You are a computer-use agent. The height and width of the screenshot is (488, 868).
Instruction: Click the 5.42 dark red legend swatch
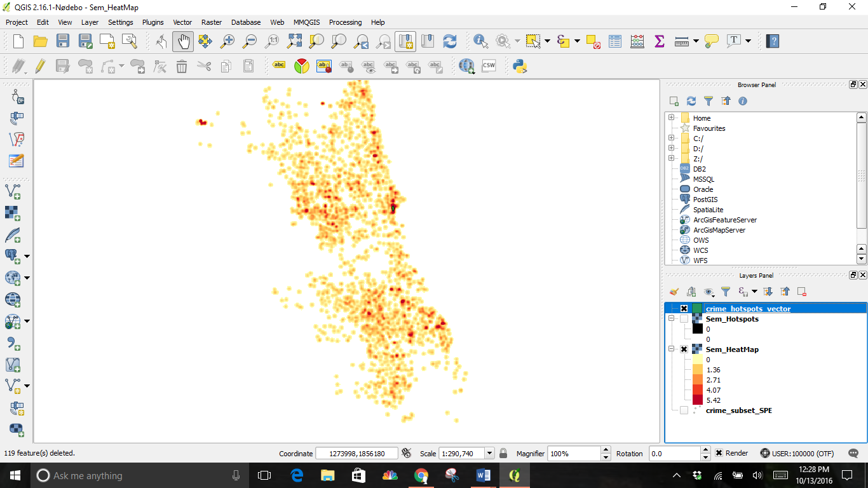pyautogui.click(x=697, y=400)
